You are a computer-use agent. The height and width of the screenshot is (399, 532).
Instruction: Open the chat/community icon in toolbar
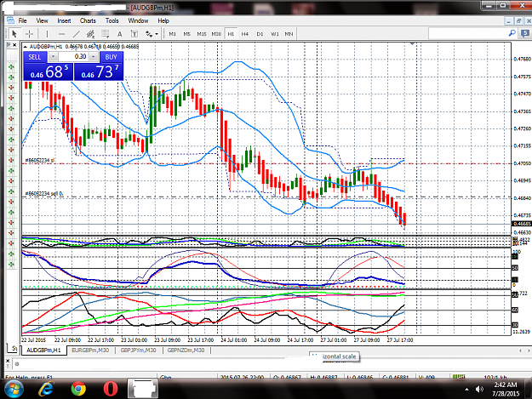tap(525, 33)
